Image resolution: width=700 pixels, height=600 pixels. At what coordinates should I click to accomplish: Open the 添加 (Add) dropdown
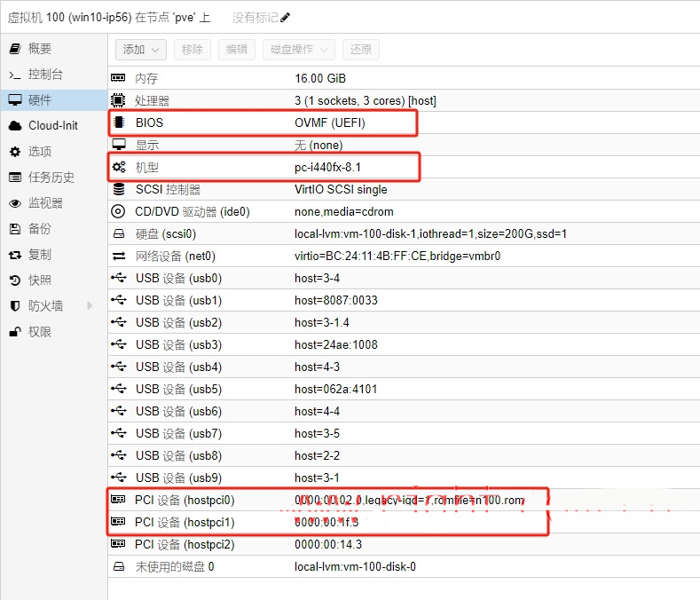(140, 50)
